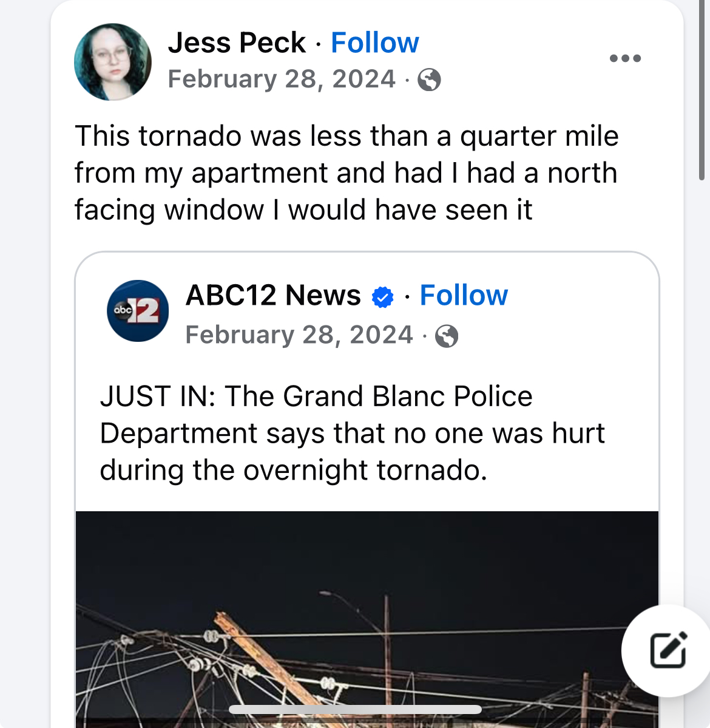Click the Grand Blanc Police JUST IN text
Image resolution: width=710 pixels, height=728 pixels.
pyautogui.click(x=353, y=433)
